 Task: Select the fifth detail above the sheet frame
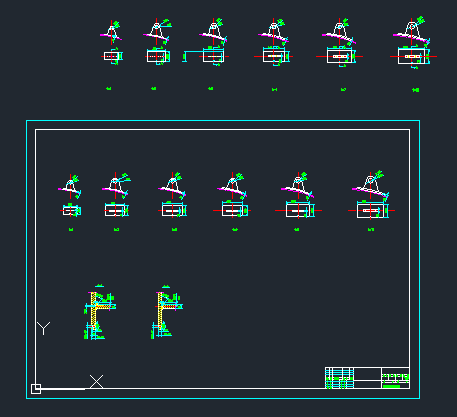point(339,43)
